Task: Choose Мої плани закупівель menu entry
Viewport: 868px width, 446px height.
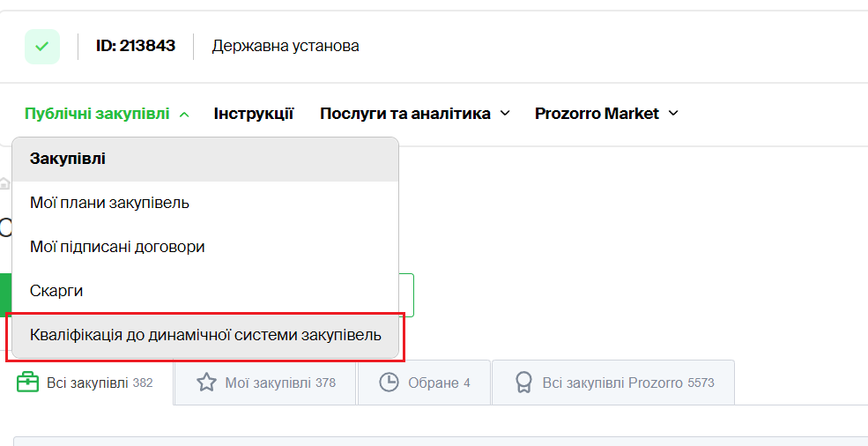Action: (109, 203)
